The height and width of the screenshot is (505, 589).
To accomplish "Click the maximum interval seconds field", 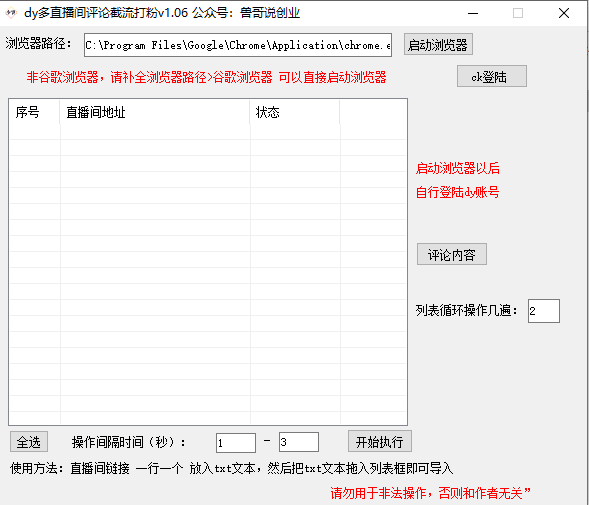I will [x=299, y=442].
